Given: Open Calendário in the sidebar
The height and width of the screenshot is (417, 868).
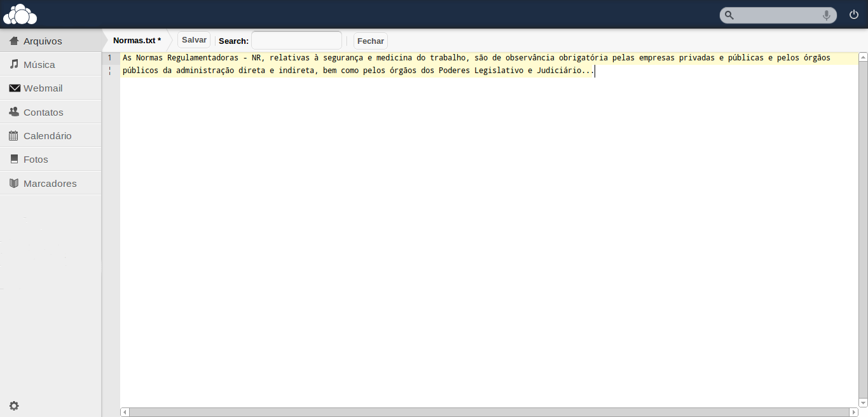Looking at the screenshot, I should tap(51, 135).
